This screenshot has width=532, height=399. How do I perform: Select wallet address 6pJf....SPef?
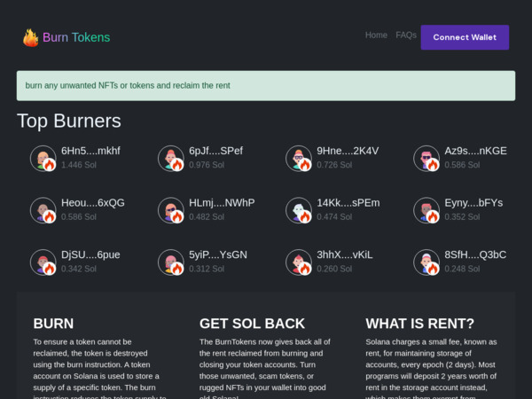[215, 151]
